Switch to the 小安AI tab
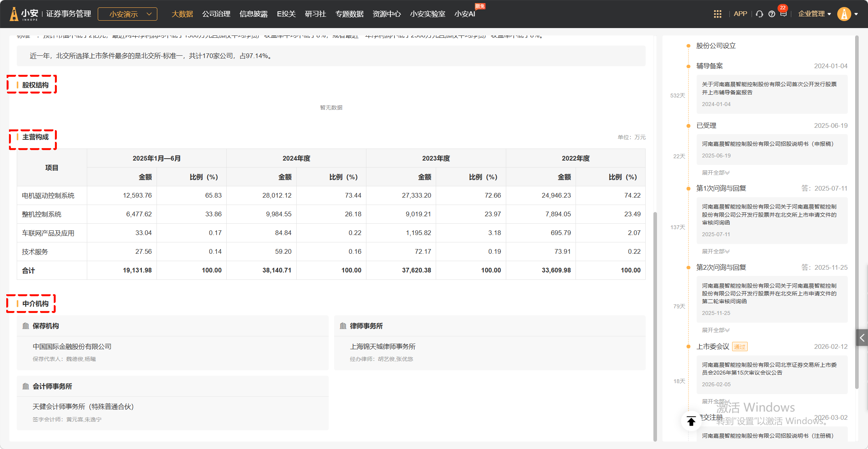The width and height of the screenshot is (868, 449). point(465,14)
